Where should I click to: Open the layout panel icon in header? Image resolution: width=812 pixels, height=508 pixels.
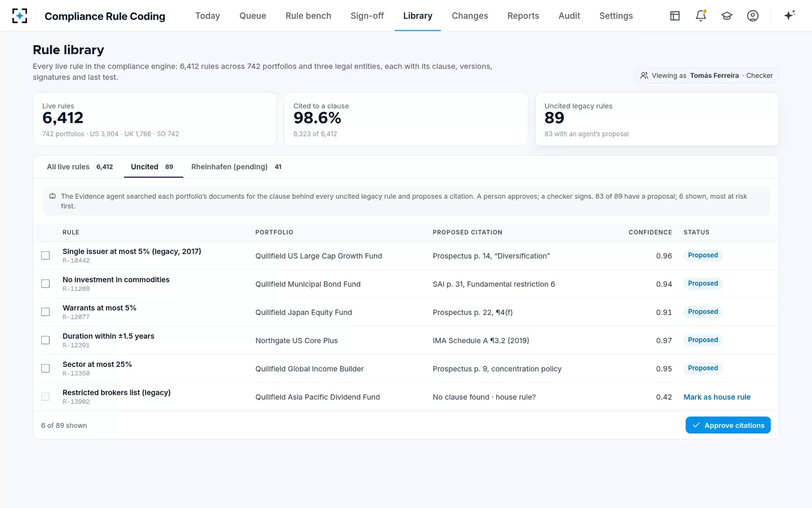[675, 16]
